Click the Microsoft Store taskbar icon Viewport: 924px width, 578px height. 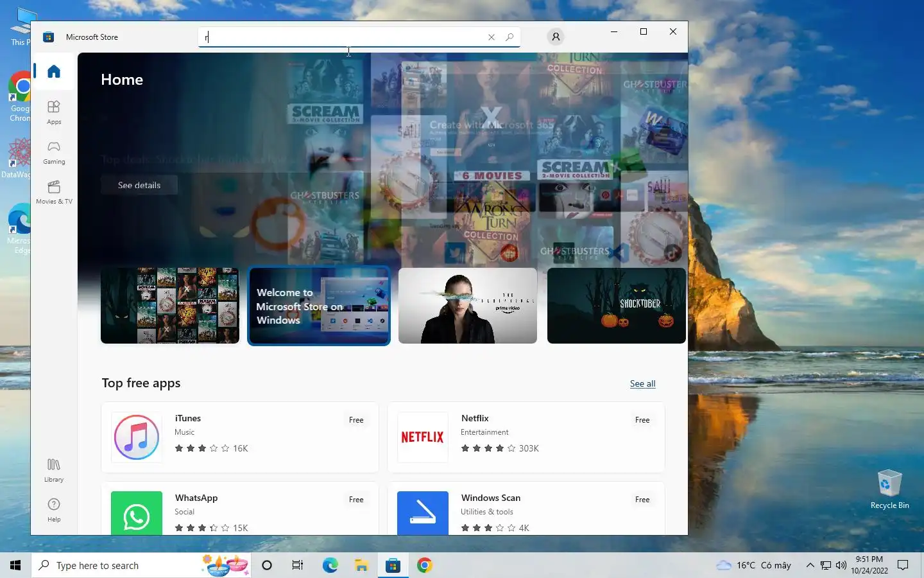(393, 565)
